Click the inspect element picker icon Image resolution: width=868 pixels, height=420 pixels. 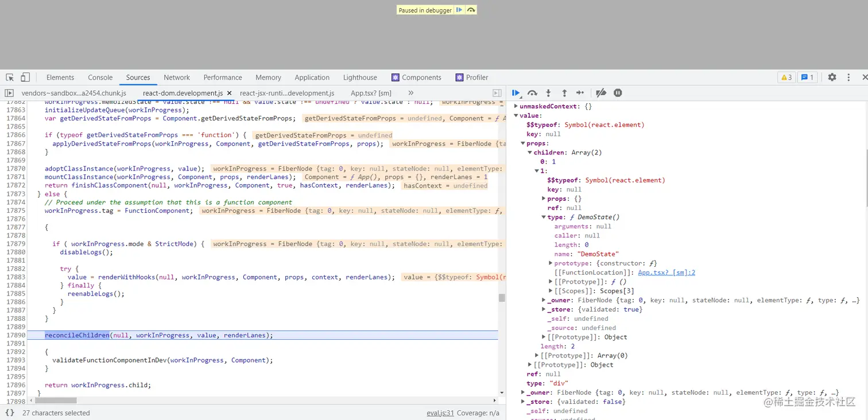coord(10,77)
